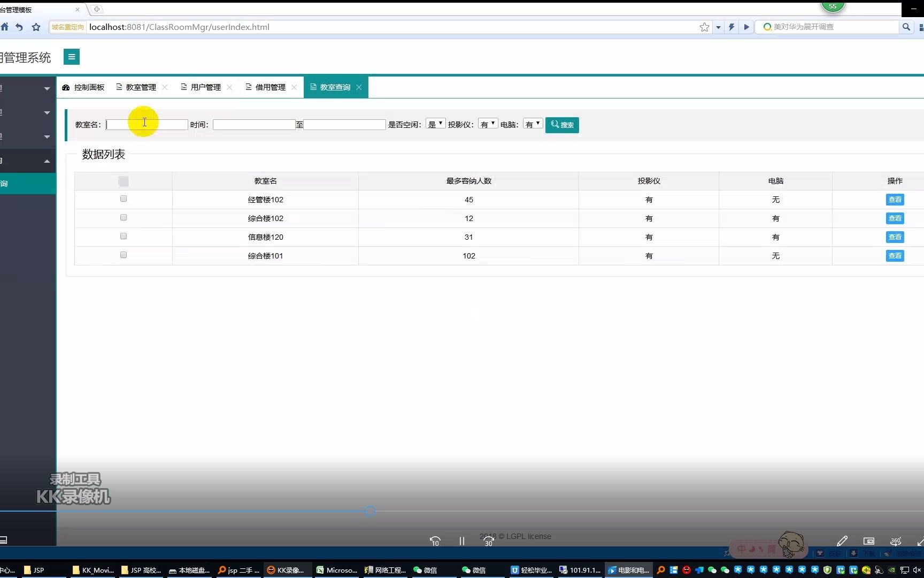Click the picture-in-picture icon in player
Image resolution: width=924 pixels, height=578 pixels.
[x=869, y=541]
